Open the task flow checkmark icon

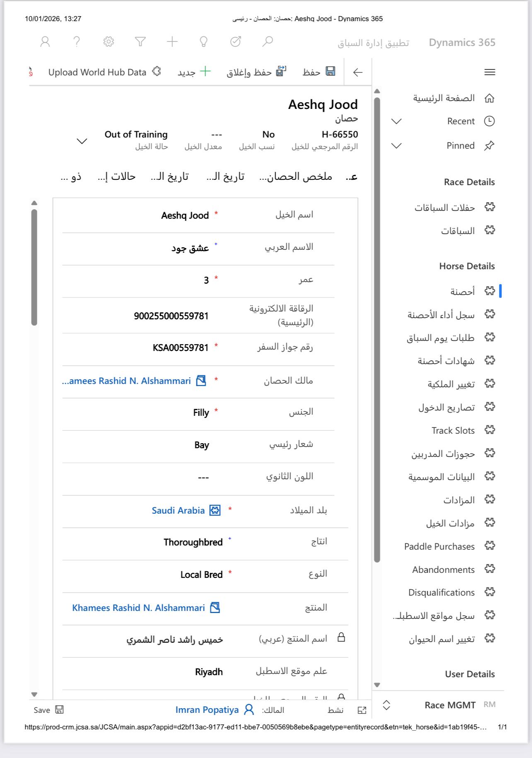tap(235, 41)
